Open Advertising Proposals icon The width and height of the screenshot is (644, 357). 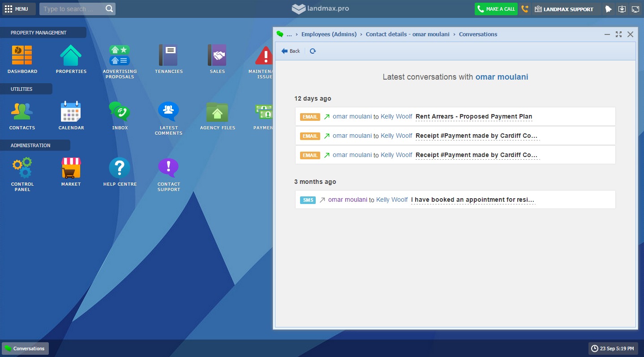(120, 56)
